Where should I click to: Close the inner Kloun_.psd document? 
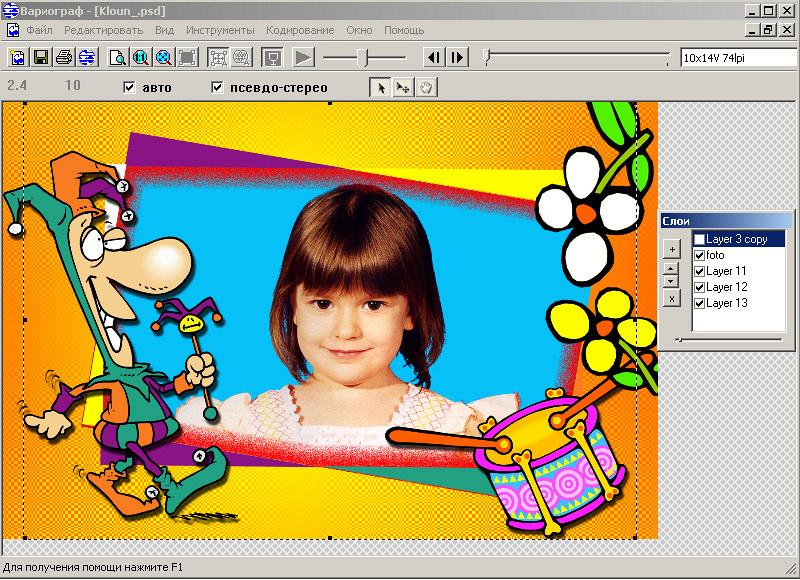pyautogui.click(x=787, y=30)
